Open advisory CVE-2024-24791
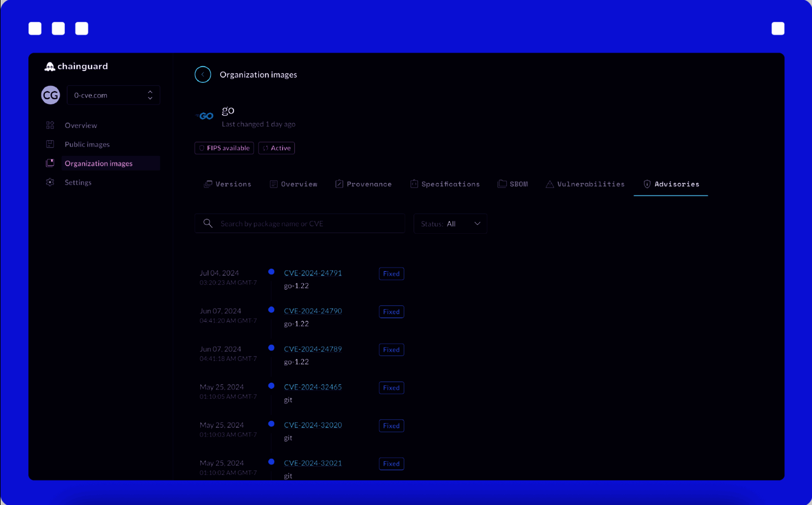The height and width of the screenshot is (505, 812). click(313, 273)
